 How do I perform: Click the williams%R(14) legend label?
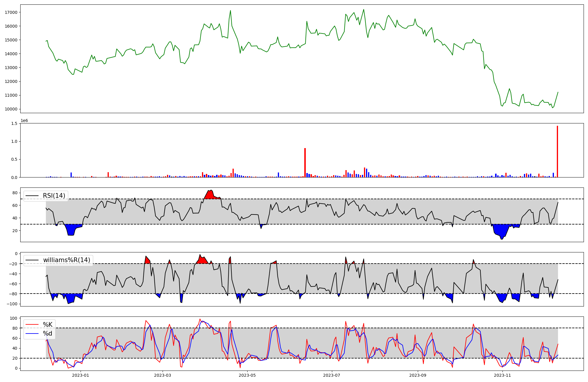click(66, 260)
